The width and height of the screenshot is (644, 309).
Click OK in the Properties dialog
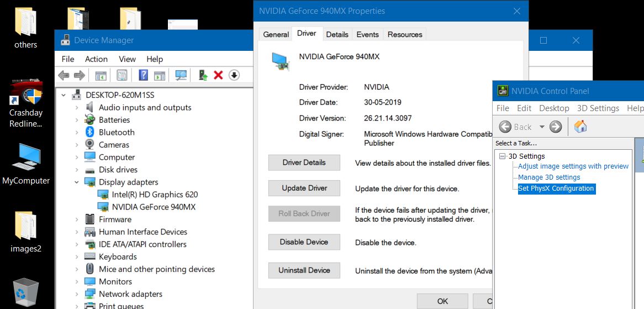click(x=442, y=301)
